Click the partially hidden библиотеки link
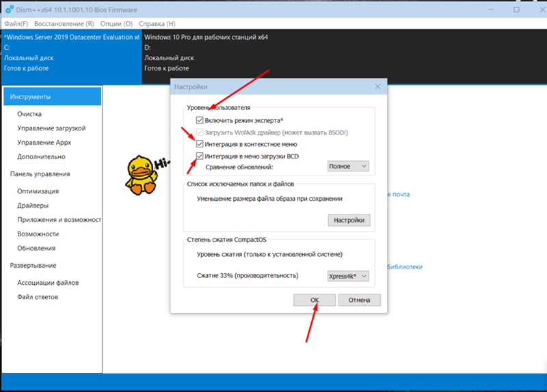Image resolution: width=547 pixels, height=392 pixels. pos(405,267)
